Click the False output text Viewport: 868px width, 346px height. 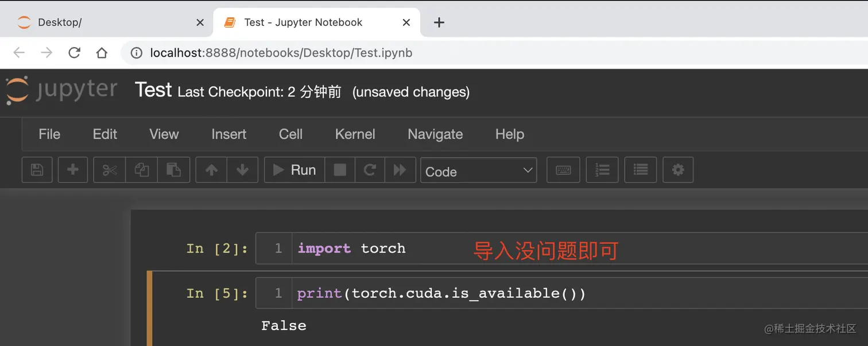pos(284,325)
